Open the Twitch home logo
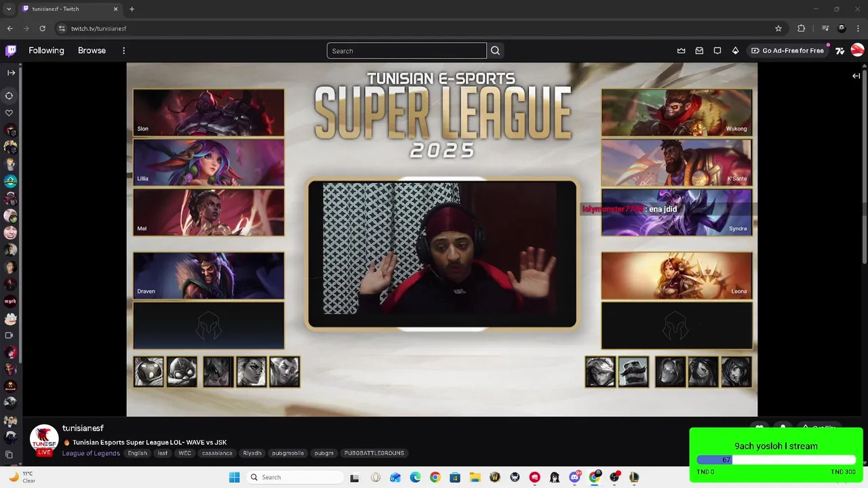 (11, 50)
